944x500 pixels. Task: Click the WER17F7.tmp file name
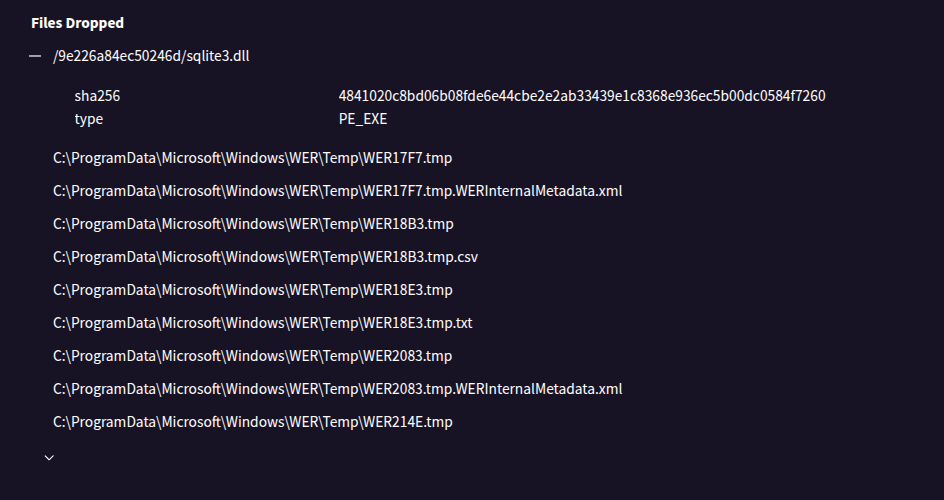(x=408, y=158)
